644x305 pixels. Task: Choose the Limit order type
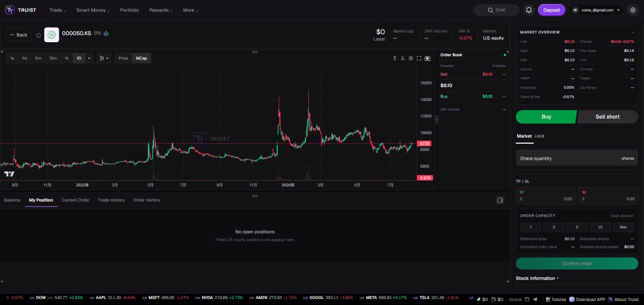click(x=539, y=136)
